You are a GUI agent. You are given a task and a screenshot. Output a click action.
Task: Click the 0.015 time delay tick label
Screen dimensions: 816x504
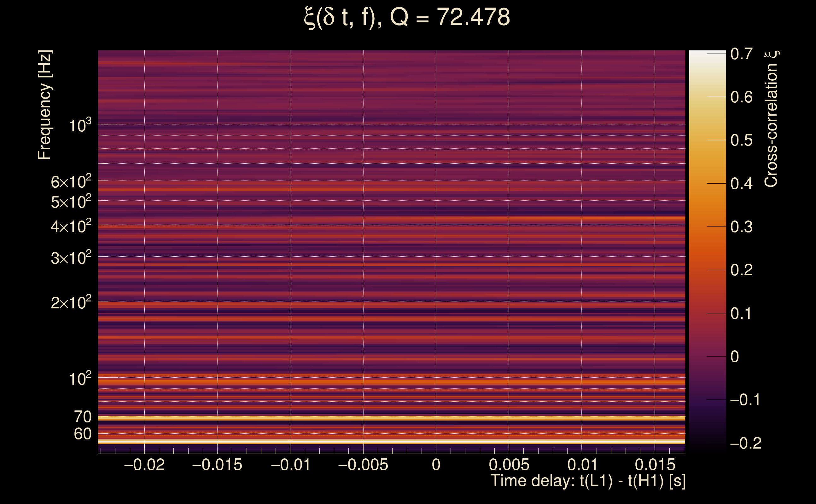coord(655,465)
